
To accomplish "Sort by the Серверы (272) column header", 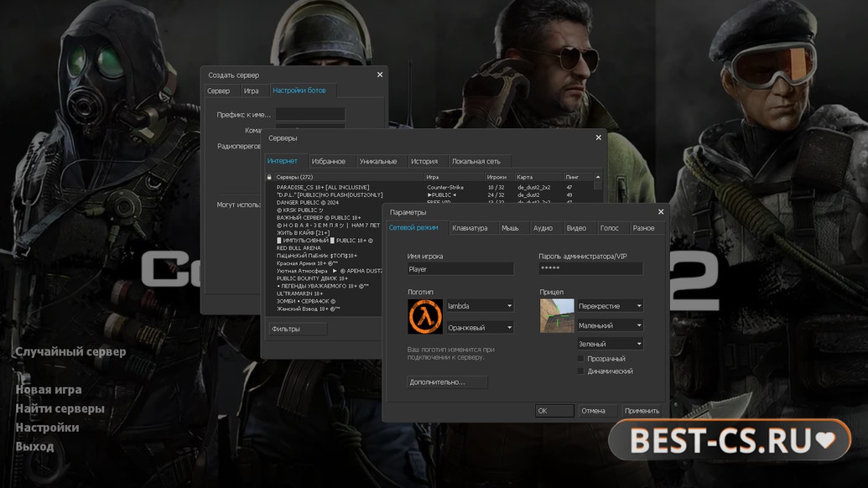I will point(349,177).
